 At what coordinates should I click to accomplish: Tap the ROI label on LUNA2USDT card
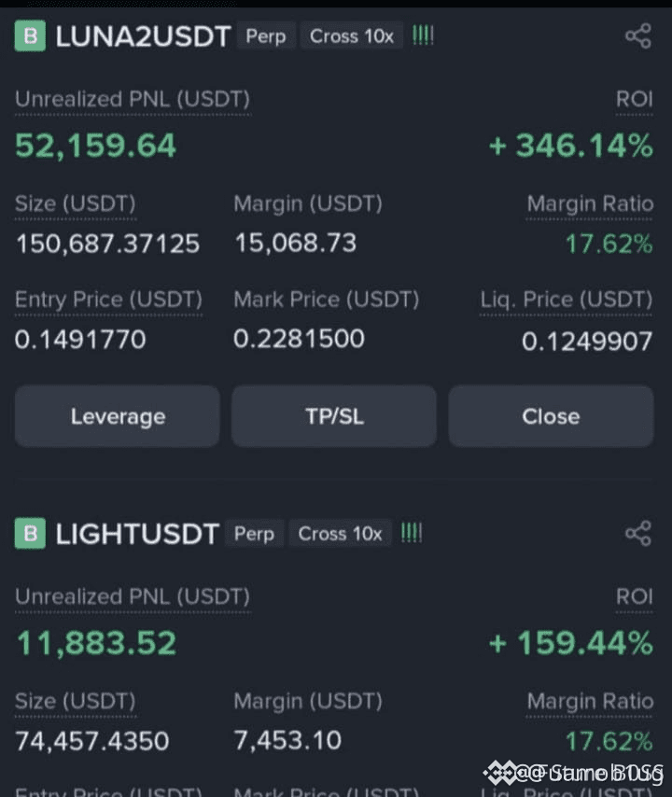pos(635,99)
